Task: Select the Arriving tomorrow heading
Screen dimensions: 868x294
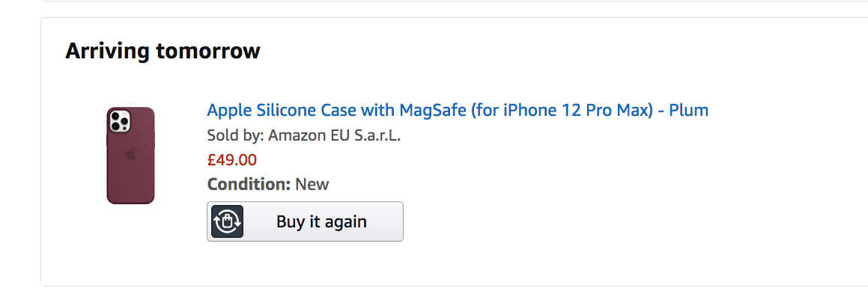Action: (x=163, y=51)
